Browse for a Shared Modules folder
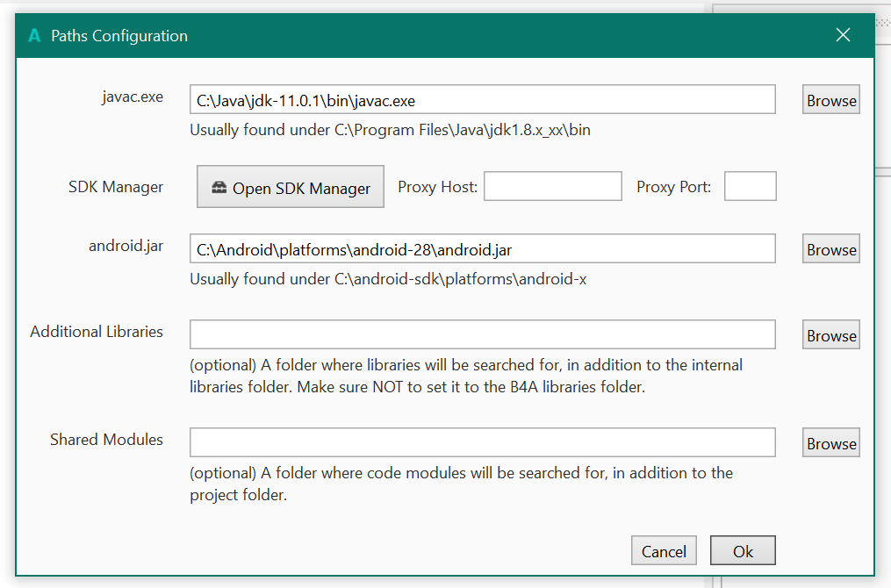 click(830, 443)
